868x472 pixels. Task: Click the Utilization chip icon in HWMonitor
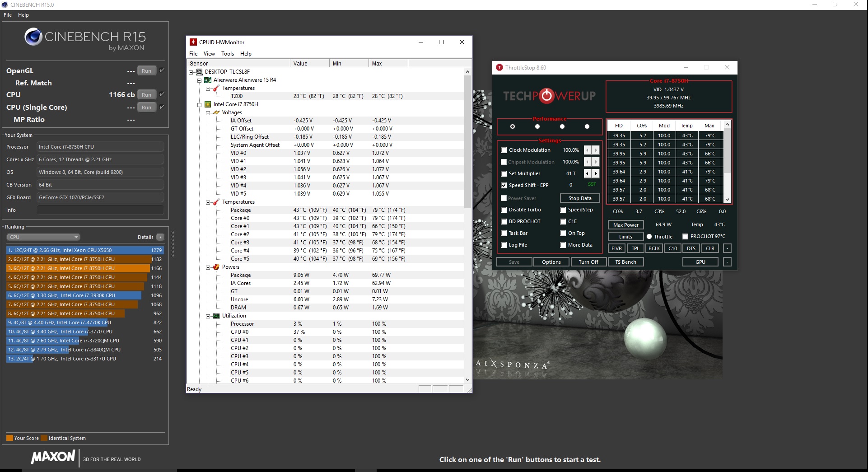pos(216,316)
